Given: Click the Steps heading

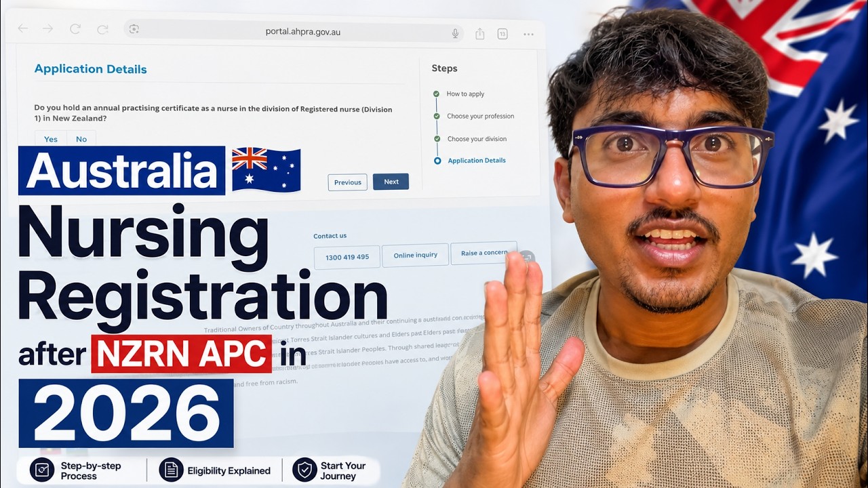Looking at the screenshot, I should tap(444, 68).
